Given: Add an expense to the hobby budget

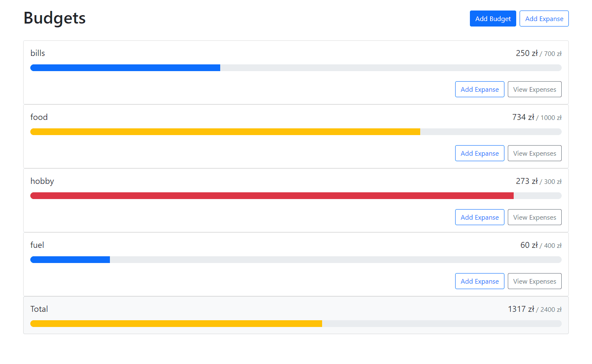Looking at the screenshot, I should click(x=480, y=217).
